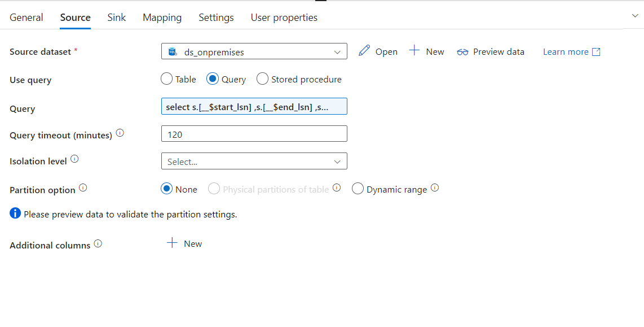Open the ds_onpremises source dataset dropdown
This screenshot has height=327, width=644.
click(254, 51)
